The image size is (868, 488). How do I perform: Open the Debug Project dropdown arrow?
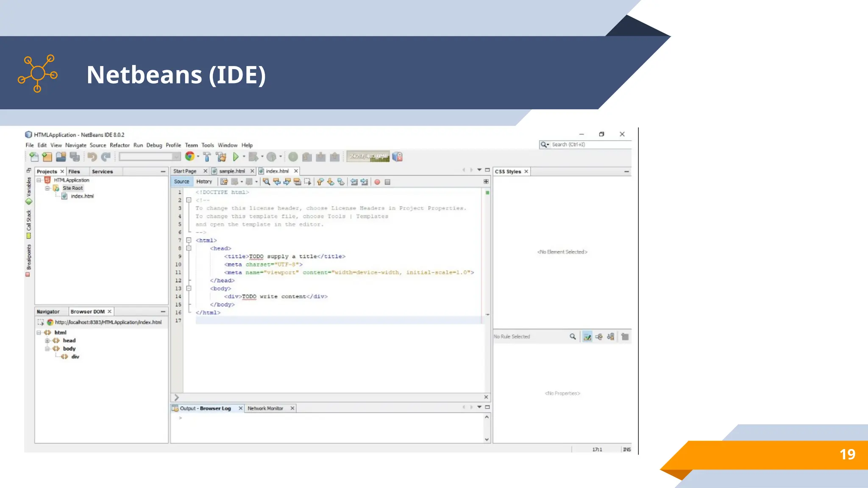coord(262,157)
